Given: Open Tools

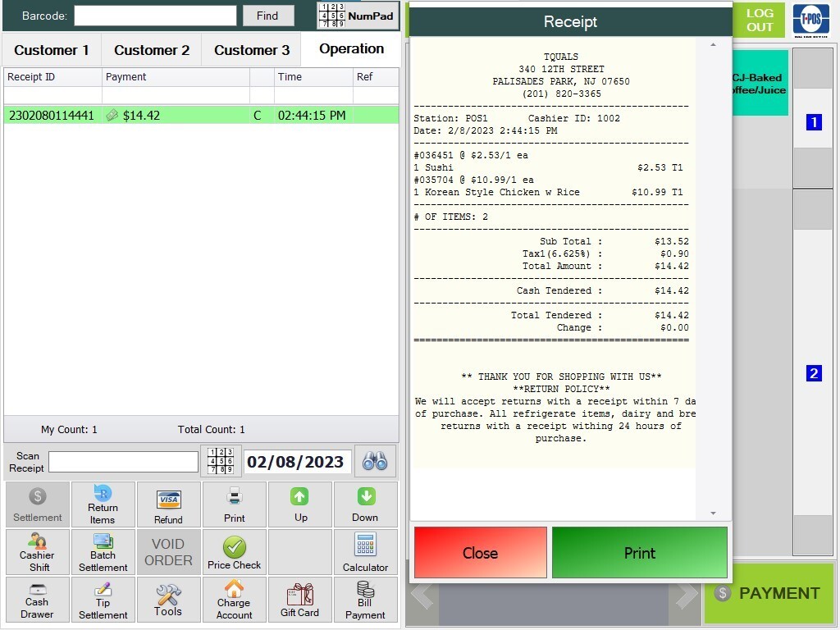Looking at the screenshot, I should click(x=169, y=600).
